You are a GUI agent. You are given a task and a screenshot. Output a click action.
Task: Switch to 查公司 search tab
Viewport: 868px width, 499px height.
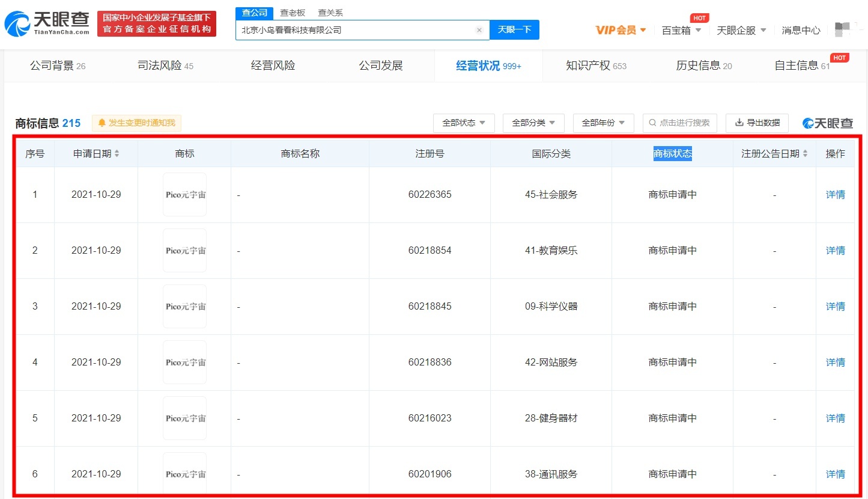(254, 13)
